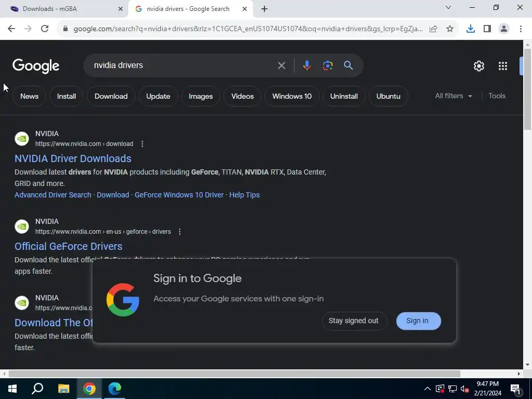Click Stay signed out button

point(354,321)
